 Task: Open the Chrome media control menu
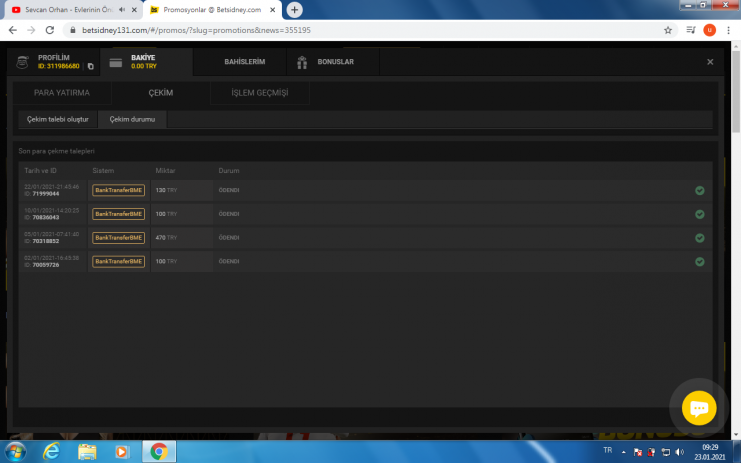689,30
